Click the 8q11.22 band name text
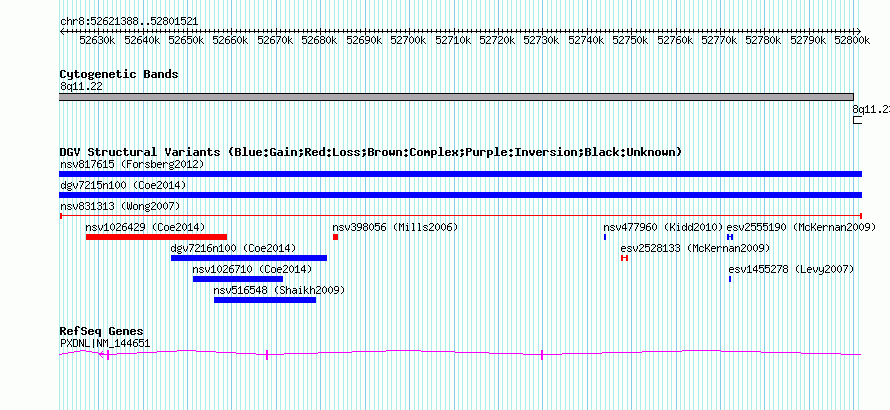The height and width of the screenshot is (410, 890). coord(81,86)
